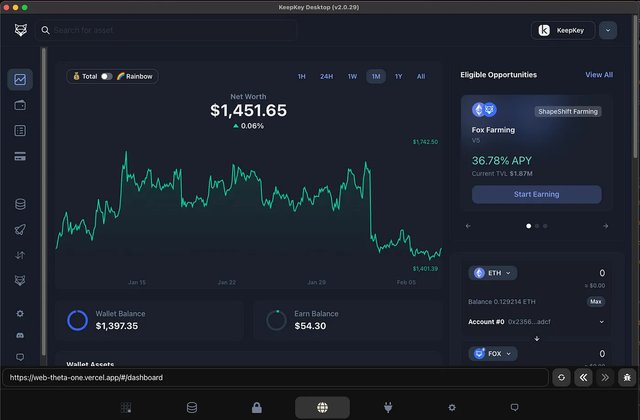The width and height of the screenshot is (640, 420).
Task: Open the apps grid icon in bottom bar
Action: click(126, 407)
